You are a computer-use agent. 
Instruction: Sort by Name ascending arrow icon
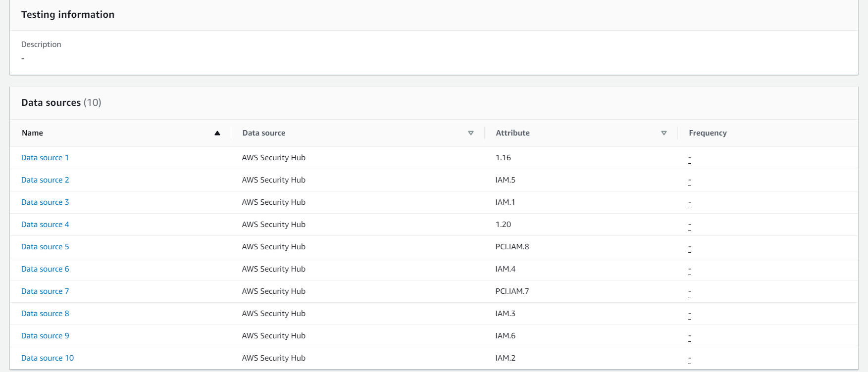pos(217,133)
